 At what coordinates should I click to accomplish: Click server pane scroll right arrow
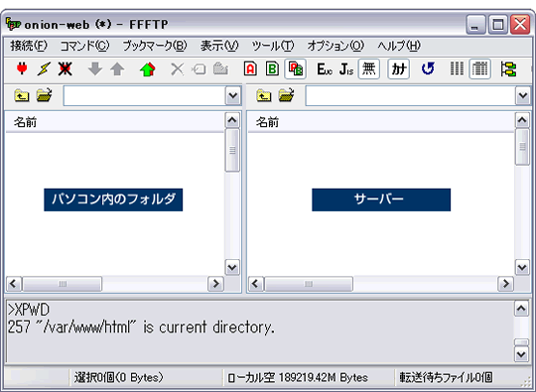click(506, 284)
